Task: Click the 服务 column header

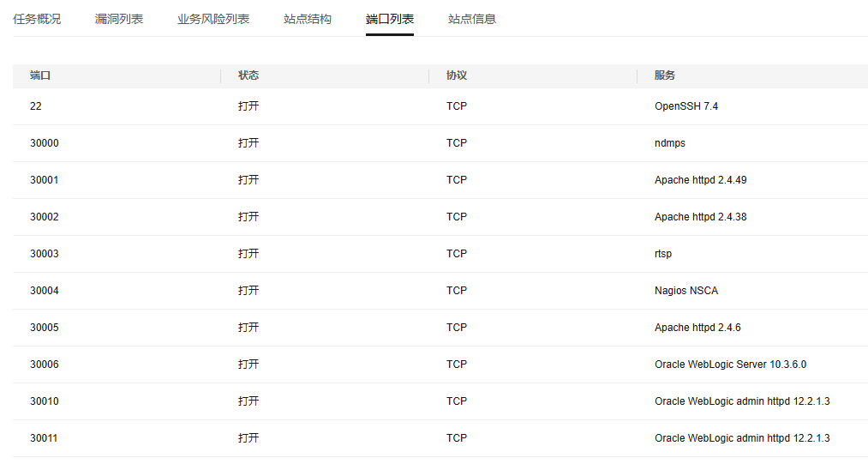Action: pyautogui.click(x=665, y=75)
